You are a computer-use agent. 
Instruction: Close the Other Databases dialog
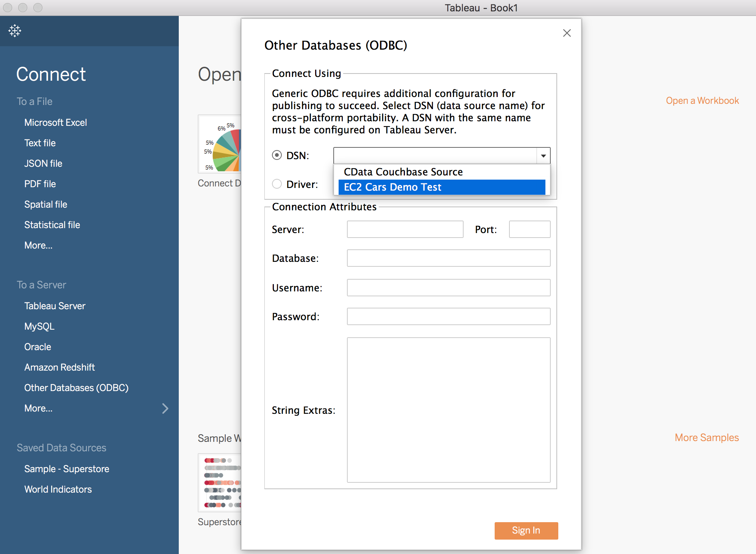tap(567, 33)
